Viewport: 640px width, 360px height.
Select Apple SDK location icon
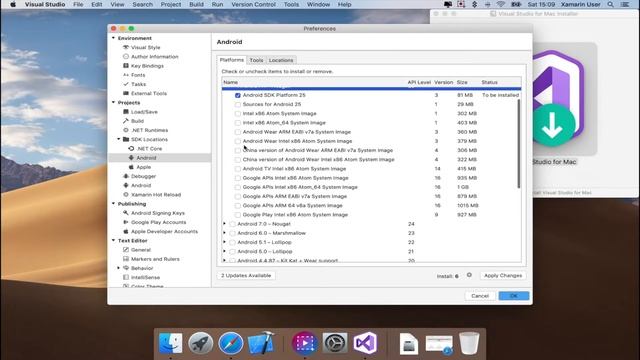(x=131, y=167)
